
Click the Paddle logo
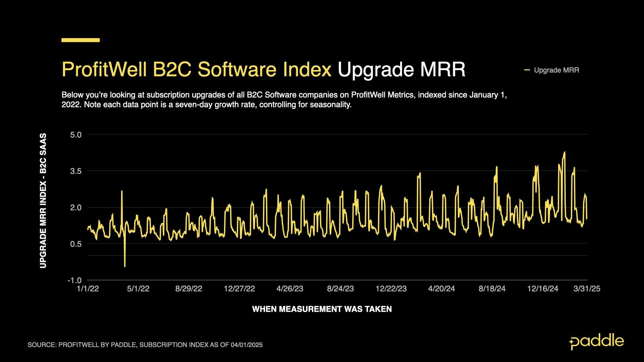point(596,342)
